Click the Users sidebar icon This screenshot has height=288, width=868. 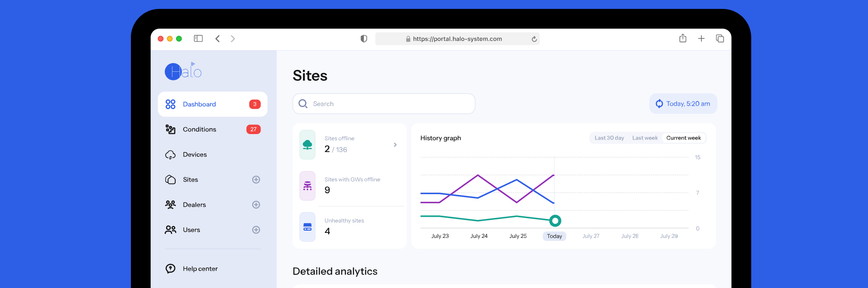[170, 230]
